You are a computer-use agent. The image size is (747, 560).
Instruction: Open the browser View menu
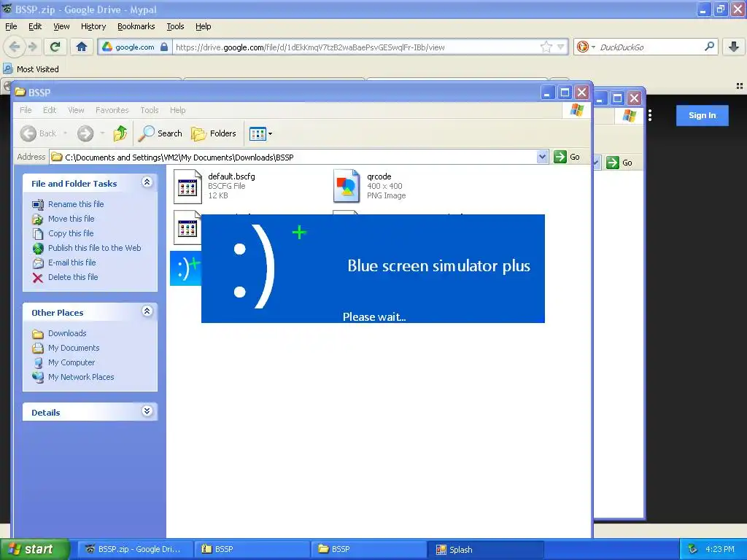(x=61, y=26)
